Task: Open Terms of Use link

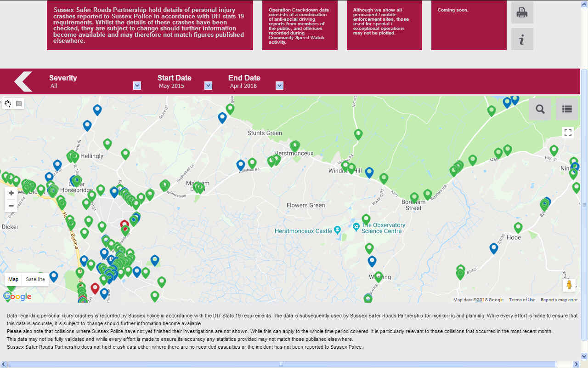Action: [x=522, y=300]
